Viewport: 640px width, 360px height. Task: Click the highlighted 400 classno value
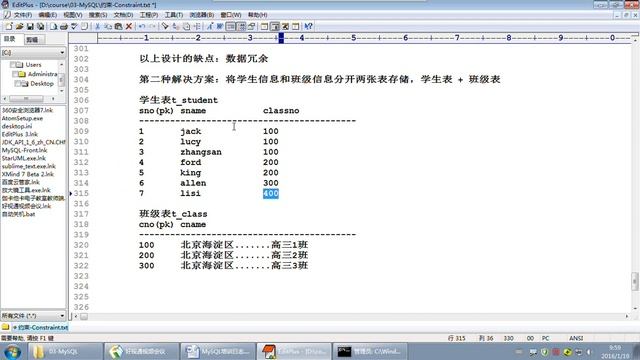(271, 193)
